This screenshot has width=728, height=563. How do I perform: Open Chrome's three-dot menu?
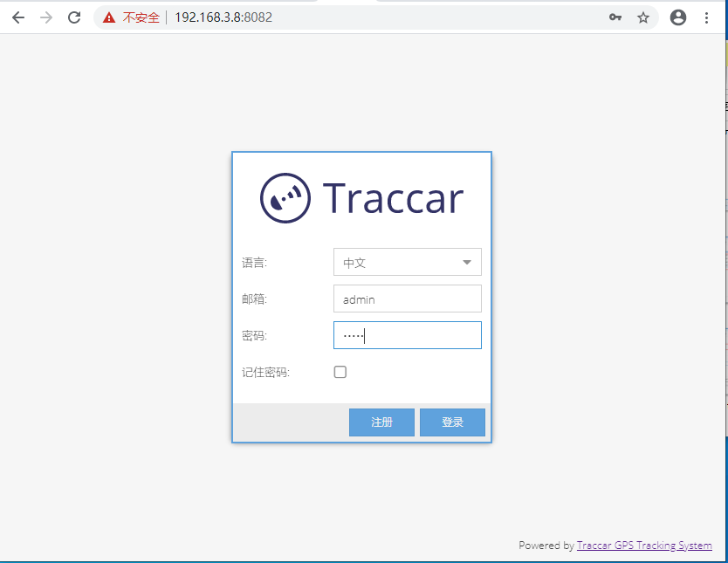[707, 17]
